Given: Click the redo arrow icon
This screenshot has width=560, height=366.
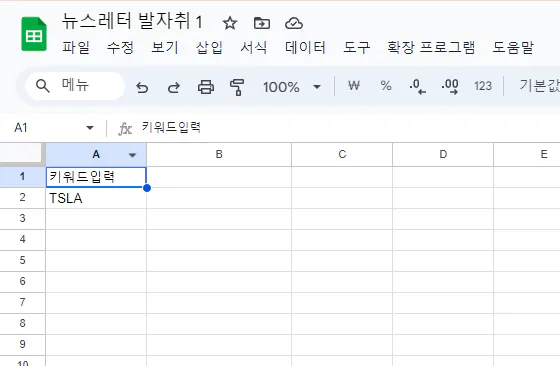Looking at the screenshot, I should tap(174, 87).
